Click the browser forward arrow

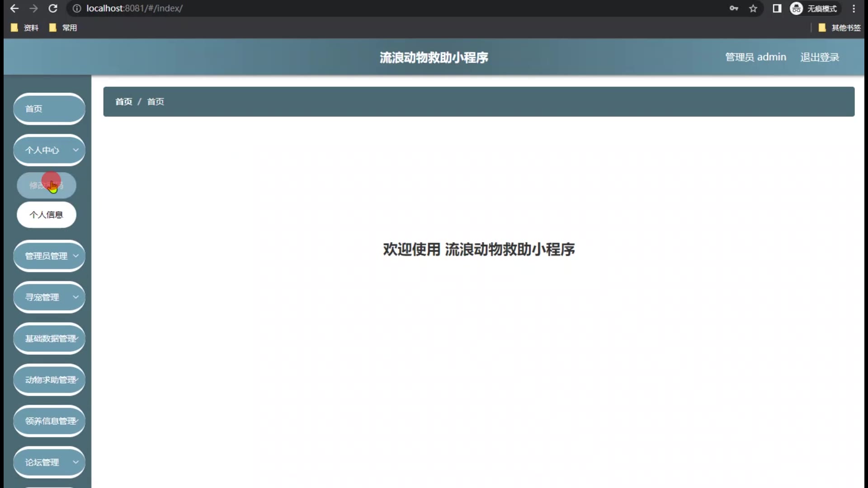tap(33, 9)
